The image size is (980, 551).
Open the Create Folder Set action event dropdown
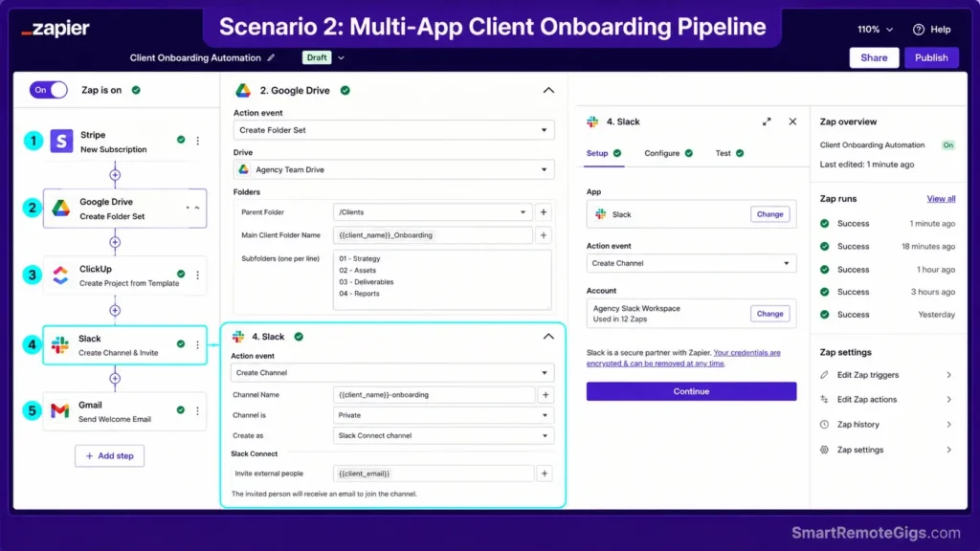393,130
